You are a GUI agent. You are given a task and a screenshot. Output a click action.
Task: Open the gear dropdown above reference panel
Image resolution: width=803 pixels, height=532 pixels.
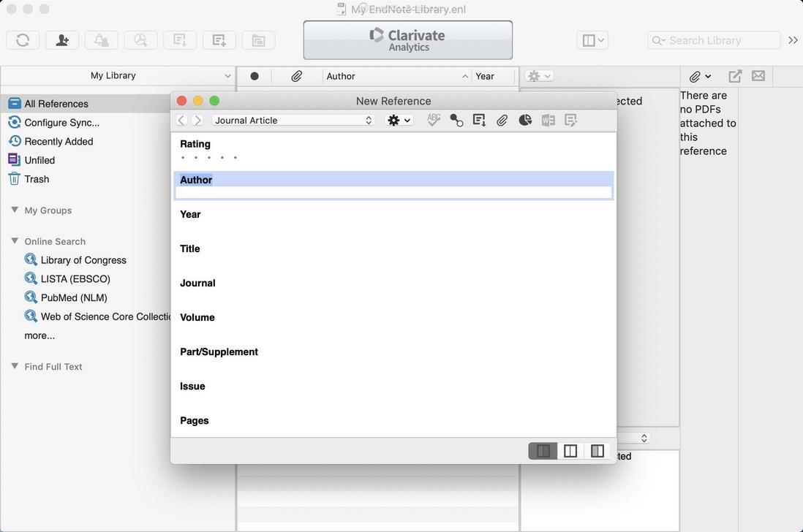point(539,76)
